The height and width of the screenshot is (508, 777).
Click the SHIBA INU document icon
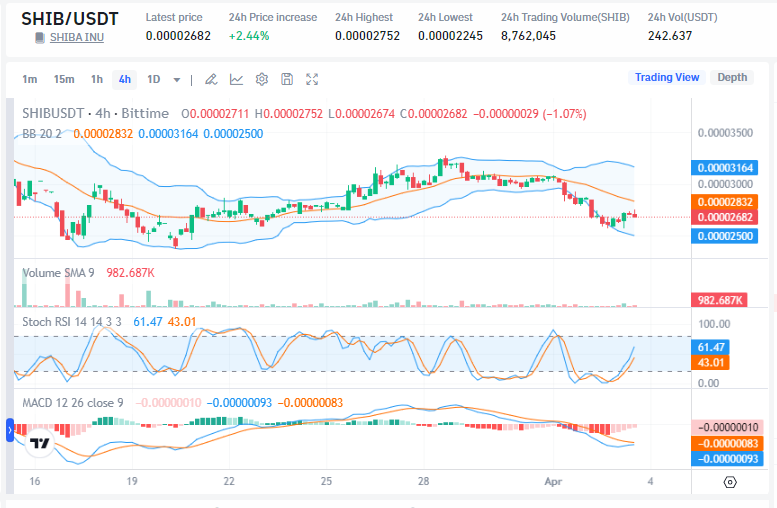tap(40, 38)
